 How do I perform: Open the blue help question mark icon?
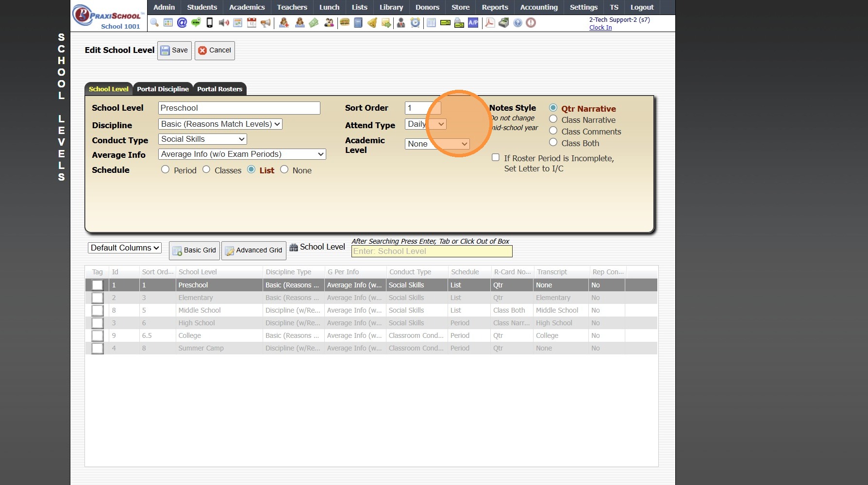(x=518, y=23)
